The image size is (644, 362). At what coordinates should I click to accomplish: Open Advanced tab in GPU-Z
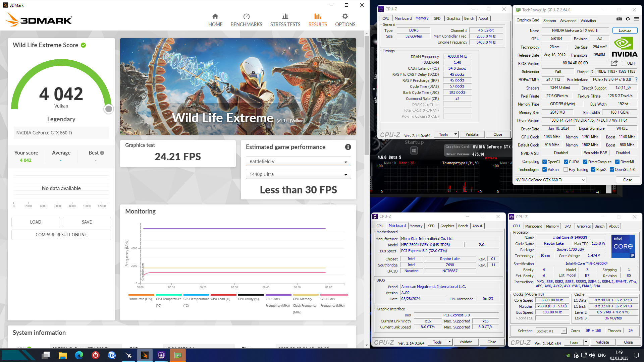(568, 21)
